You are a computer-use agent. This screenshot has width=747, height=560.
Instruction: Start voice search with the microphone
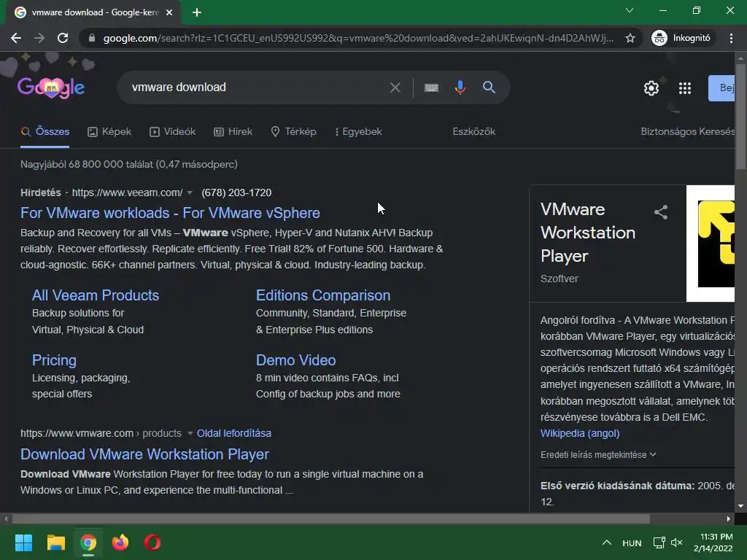pyautogui.click(x=460, y=87)
